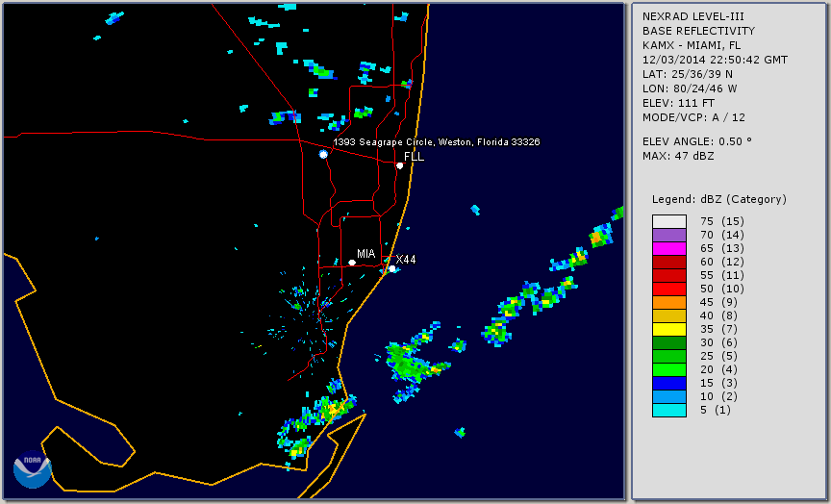Pick the 50 dBZ bright red swatch
The height and width of the screenshot is (504, 831).
coord(668,289)
